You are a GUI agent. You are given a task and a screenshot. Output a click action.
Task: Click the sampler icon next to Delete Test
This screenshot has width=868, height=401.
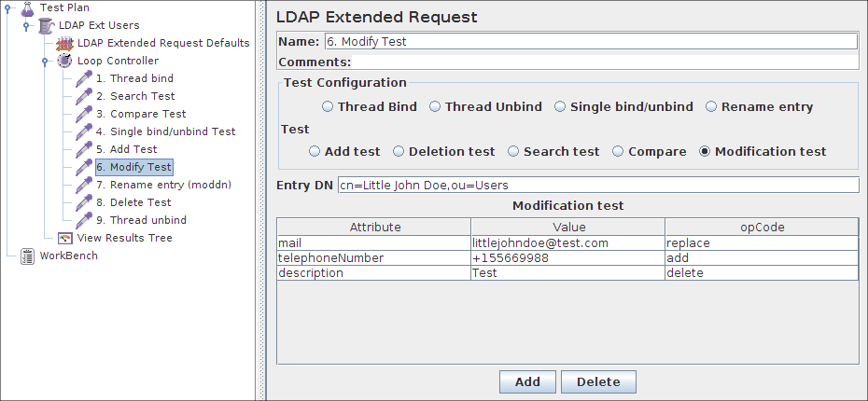point(83,203)
